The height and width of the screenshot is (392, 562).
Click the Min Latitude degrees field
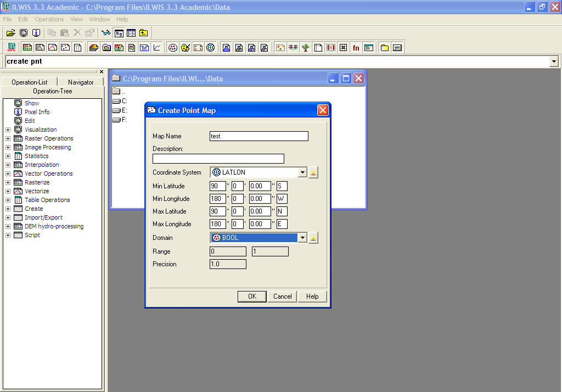217,186
